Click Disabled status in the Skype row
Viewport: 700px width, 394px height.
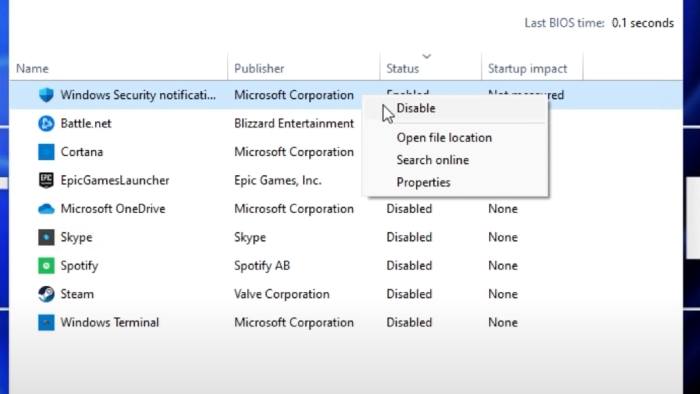click(409, 237)
